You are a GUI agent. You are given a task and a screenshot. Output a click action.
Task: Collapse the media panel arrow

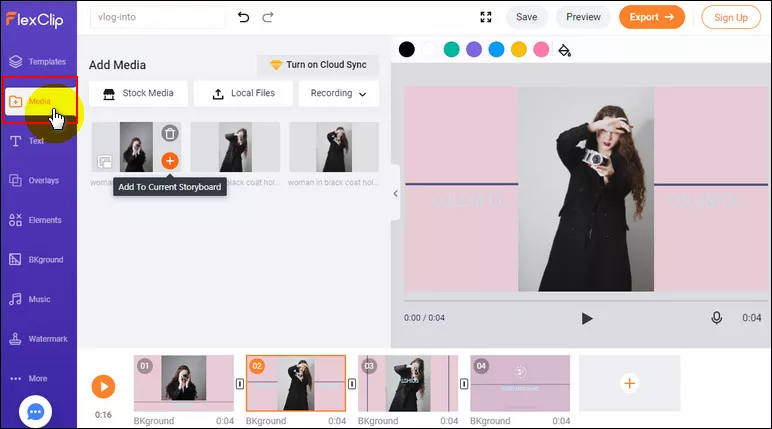pyautogui.click(x=395, y=194)
